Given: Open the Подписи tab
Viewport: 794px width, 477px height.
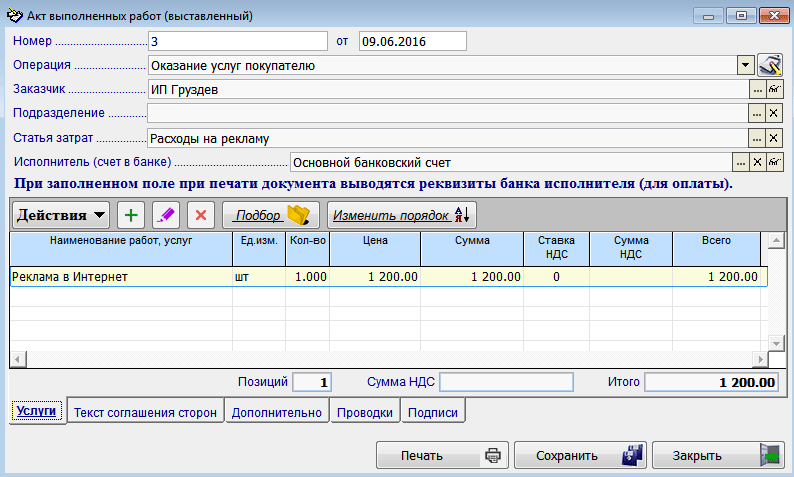Looking at the screenshot, I should (x=433, y=412).
